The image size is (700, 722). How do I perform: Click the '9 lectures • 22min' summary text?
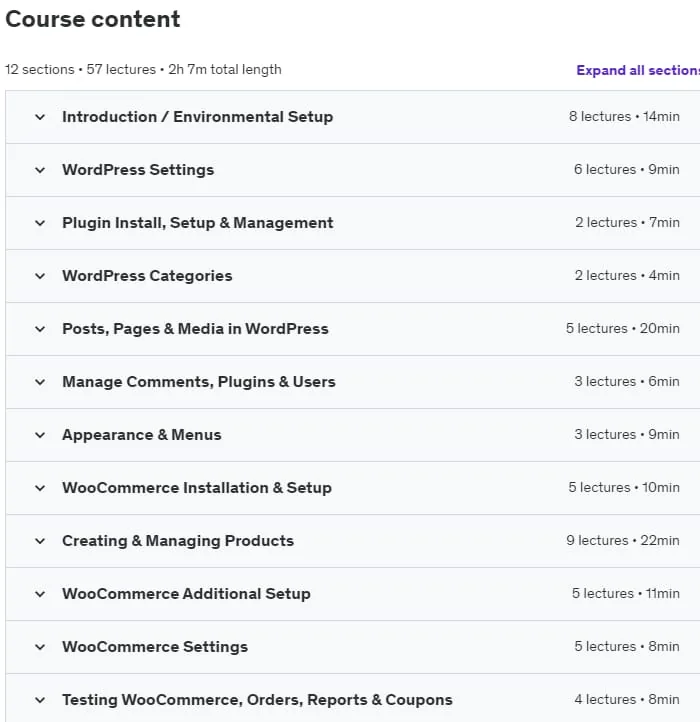pyautogui.click(x=623, y=540)
